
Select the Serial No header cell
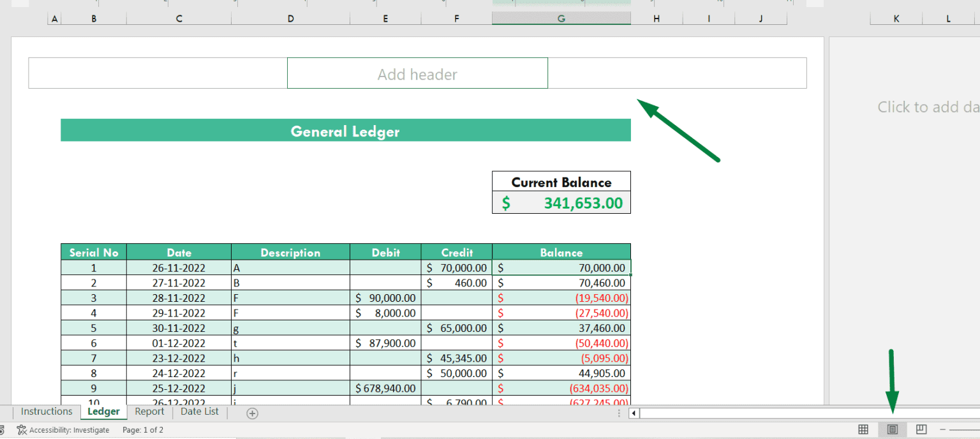93,252
